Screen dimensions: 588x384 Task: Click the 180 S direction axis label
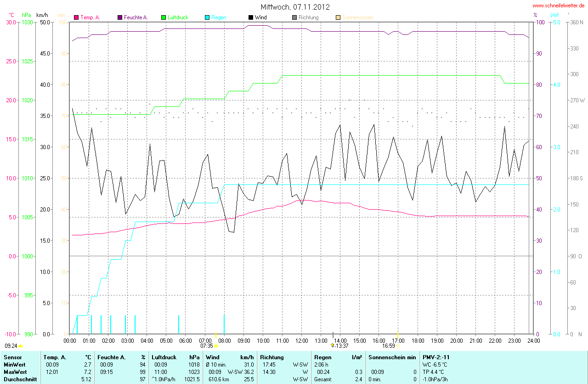[577, 178]
